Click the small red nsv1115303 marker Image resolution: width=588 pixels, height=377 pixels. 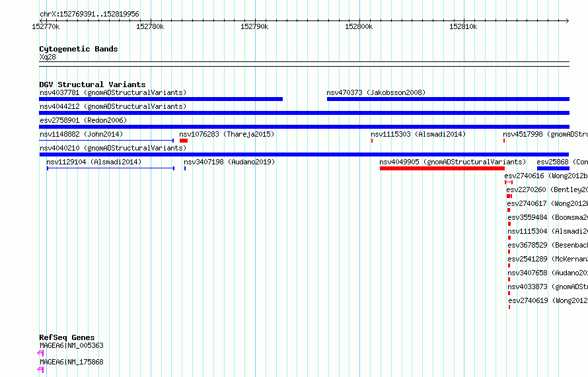click(371, 141)
